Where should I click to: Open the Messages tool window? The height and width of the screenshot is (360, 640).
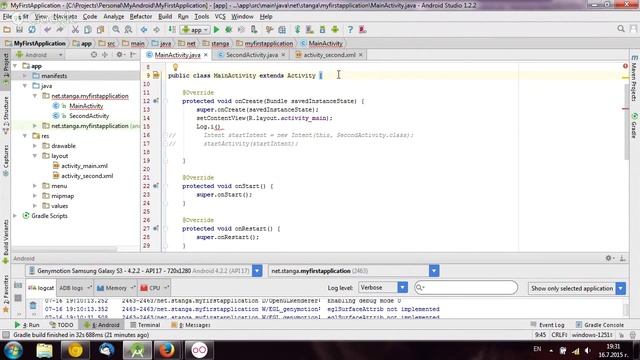pyautogui.click(x=191, y=325)
